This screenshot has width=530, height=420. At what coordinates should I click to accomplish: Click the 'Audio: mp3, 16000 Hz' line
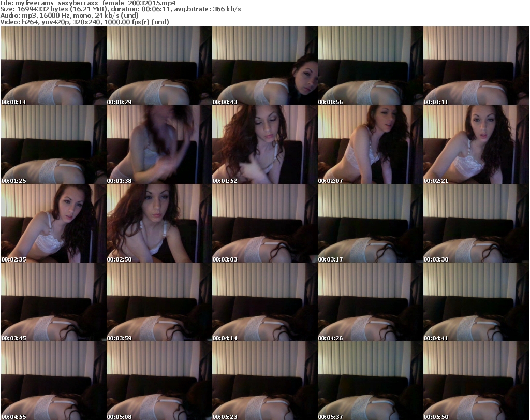[x=69, y=16]
